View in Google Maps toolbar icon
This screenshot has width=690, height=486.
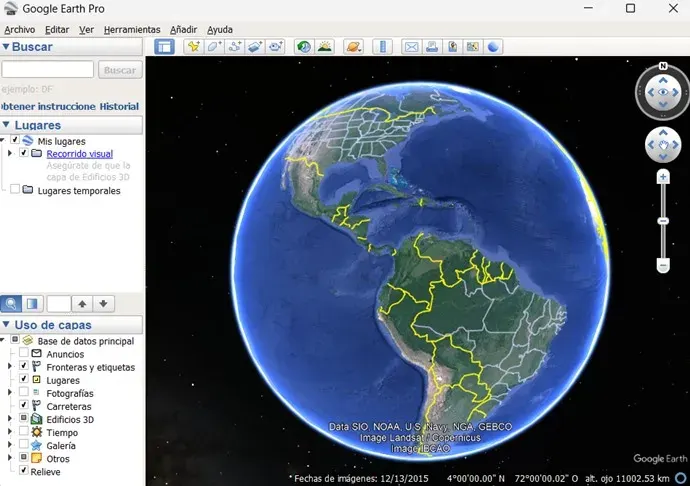(473, 47)
